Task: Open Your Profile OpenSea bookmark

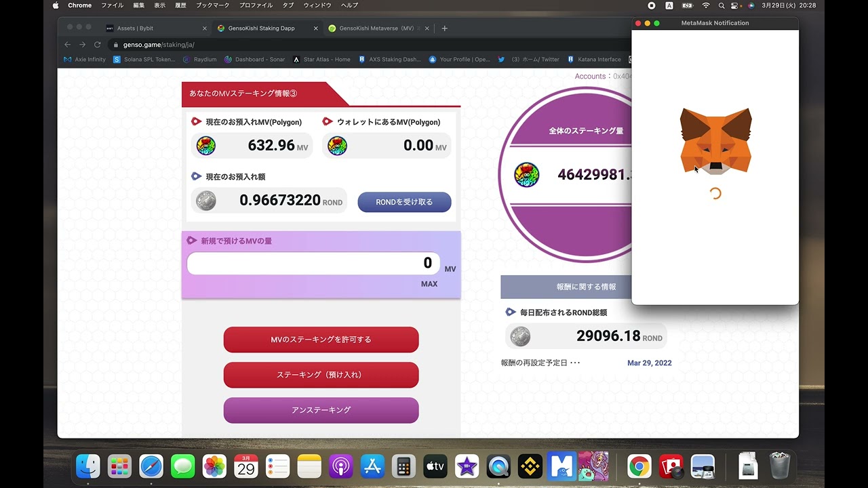Action: click(460, 60)
